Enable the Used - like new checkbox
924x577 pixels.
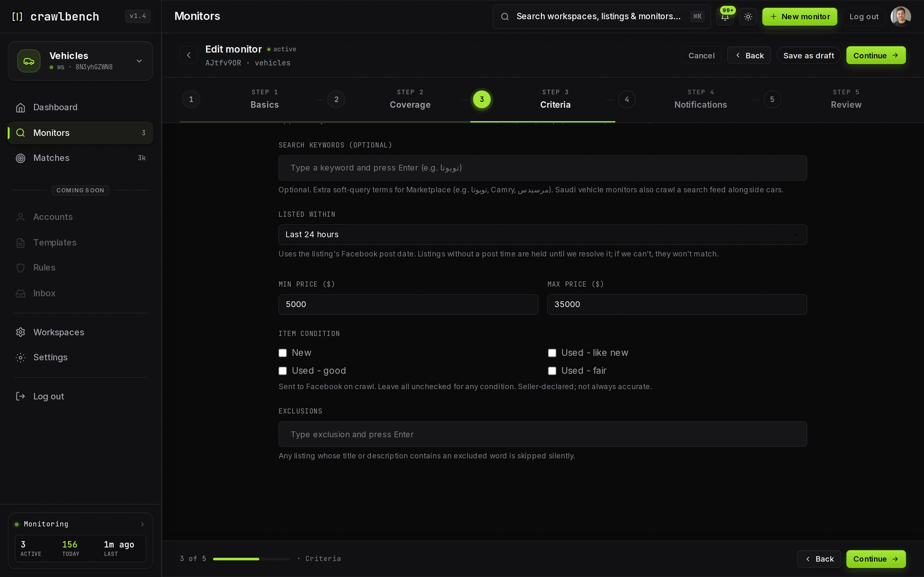coord(552,353)
